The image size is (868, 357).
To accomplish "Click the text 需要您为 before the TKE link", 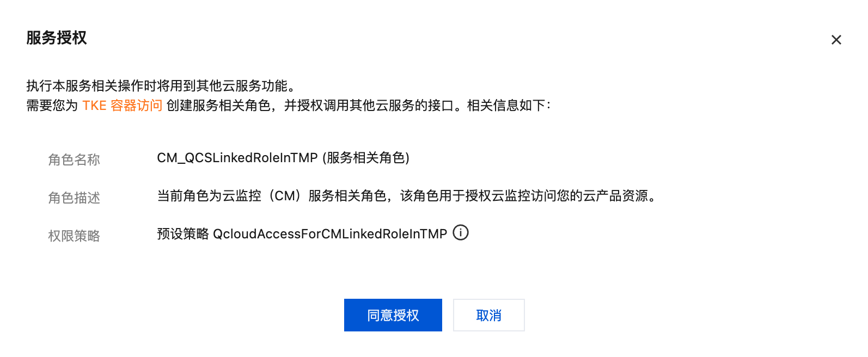I will pos(52,106).
